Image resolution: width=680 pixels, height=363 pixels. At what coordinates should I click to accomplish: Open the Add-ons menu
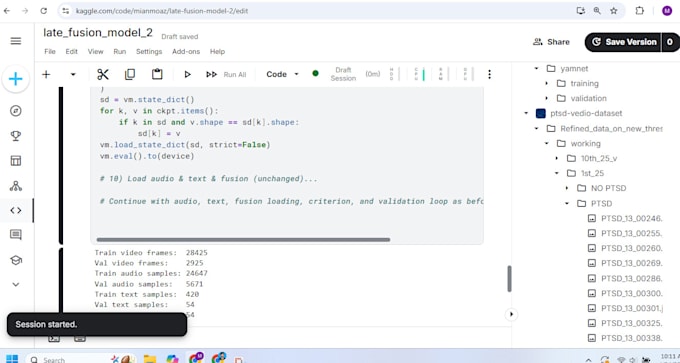(x=186, y=52)
